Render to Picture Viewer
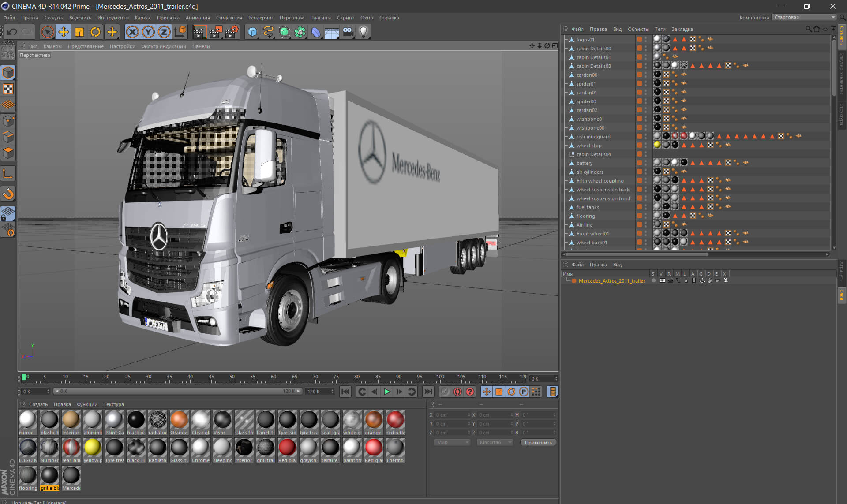This screenshot has height=504, width=847. pos(216,32)
